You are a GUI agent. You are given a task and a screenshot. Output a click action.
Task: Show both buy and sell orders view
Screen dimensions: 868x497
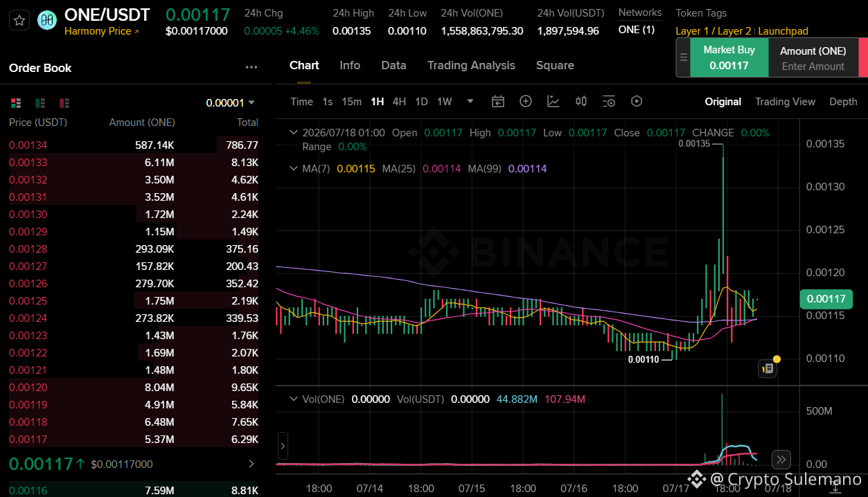(16, 103)
